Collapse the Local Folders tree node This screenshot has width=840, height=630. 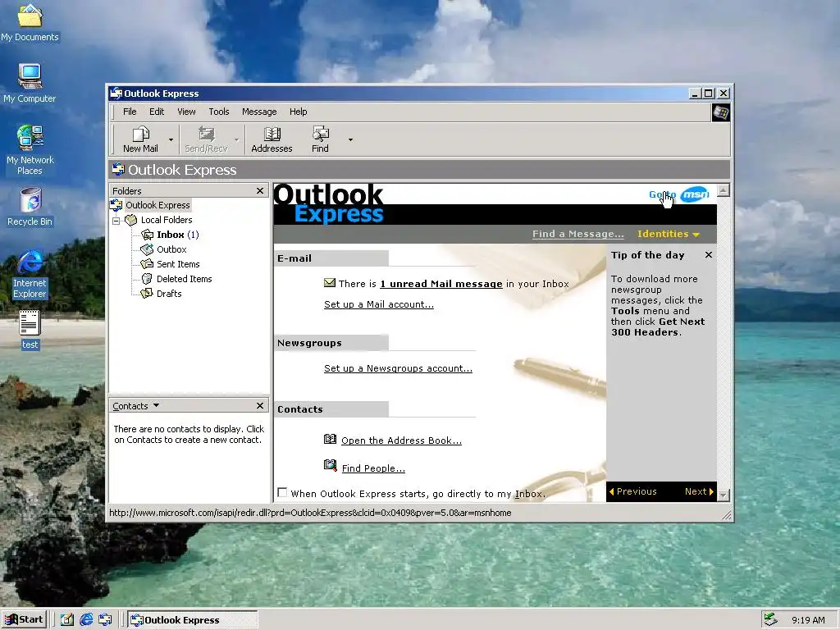click(116, 220)
